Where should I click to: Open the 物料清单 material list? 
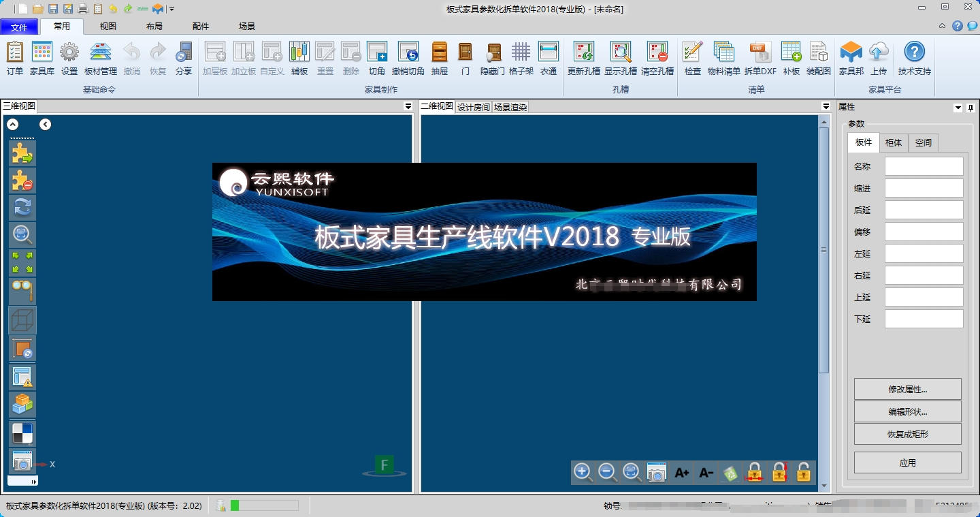pos(724,58)
